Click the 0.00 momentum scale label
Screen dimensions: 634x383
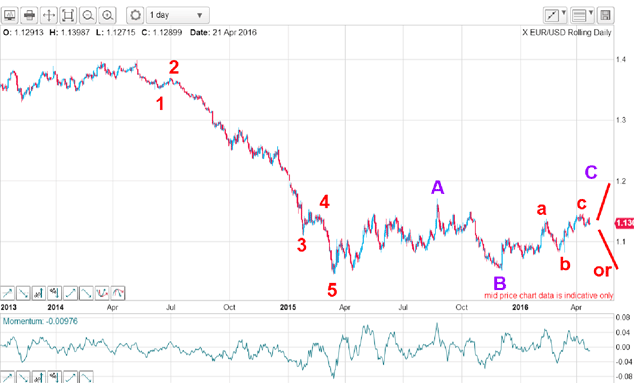[622, 347]
